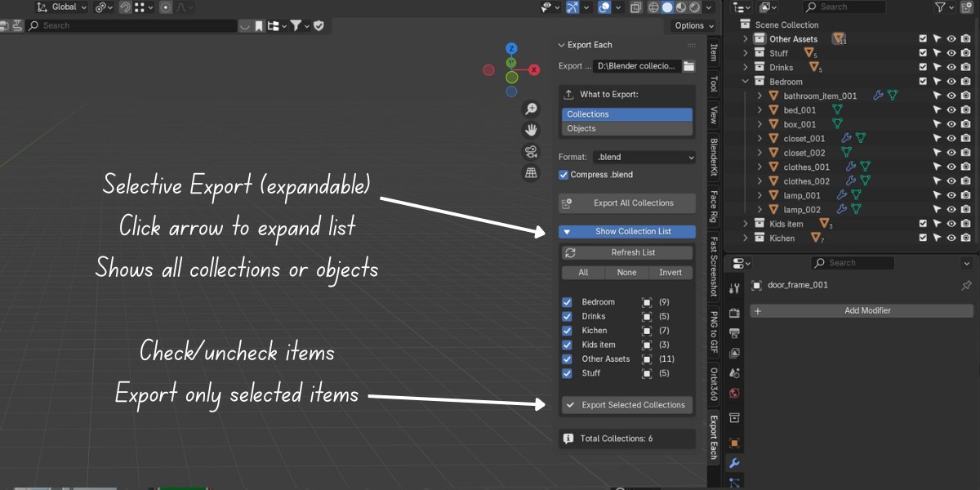
Task: Hide bathroom_item_001 using its eye toggle
Action: pos(950,96)
